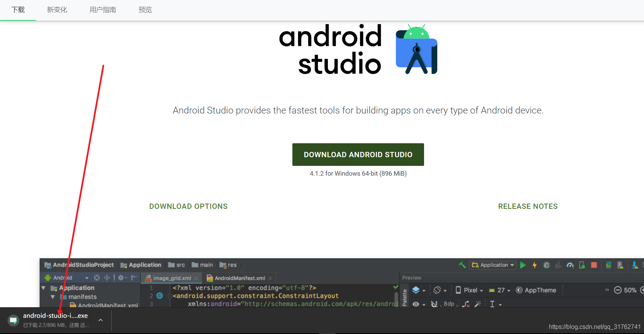Click the Preview panel header
The image size is (644, 334).
(412, 278)
